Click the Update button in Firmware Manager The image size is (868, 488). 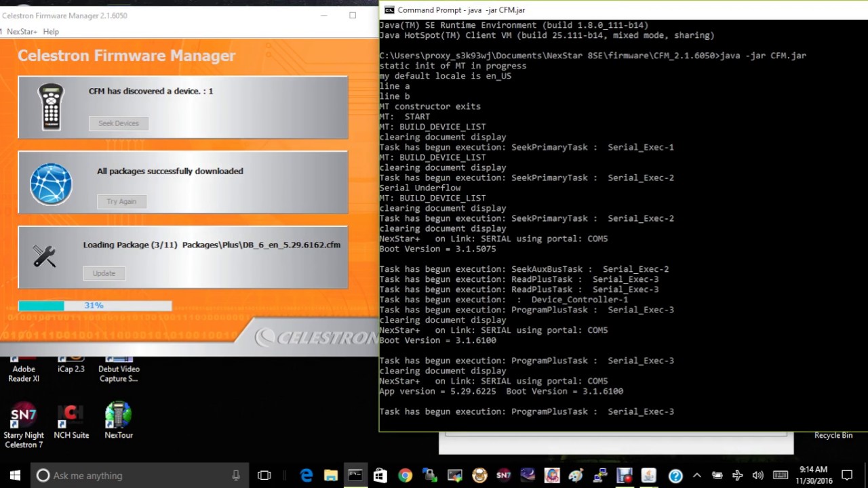pyautogui.click(x=104, y=273)
